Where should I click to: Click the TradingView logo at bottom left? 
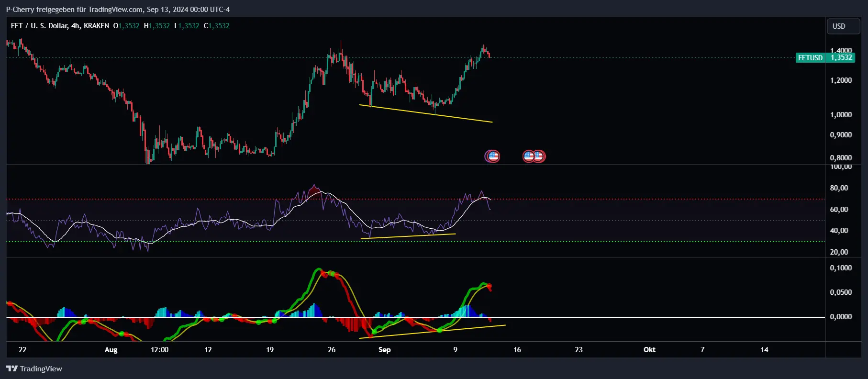[34, 368]
